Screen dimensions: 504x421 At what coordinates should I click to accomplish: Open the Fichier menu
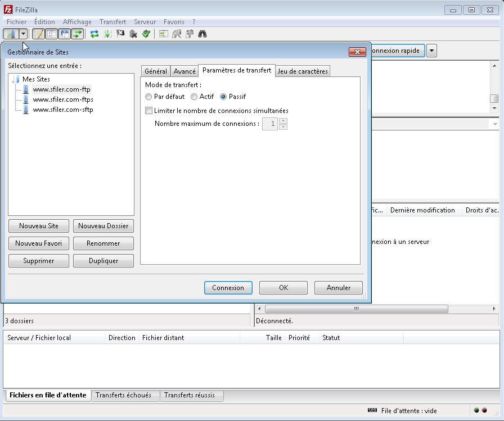[x=17, y=22]
